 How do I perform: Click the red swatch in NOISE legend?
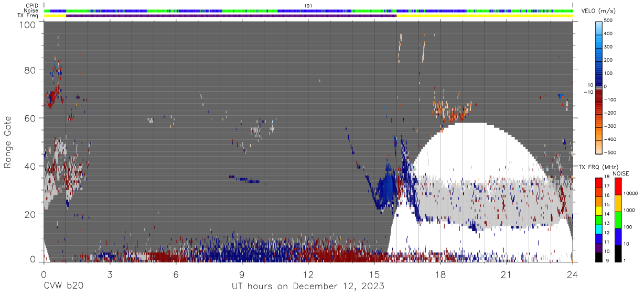click(x=617, y=186)
